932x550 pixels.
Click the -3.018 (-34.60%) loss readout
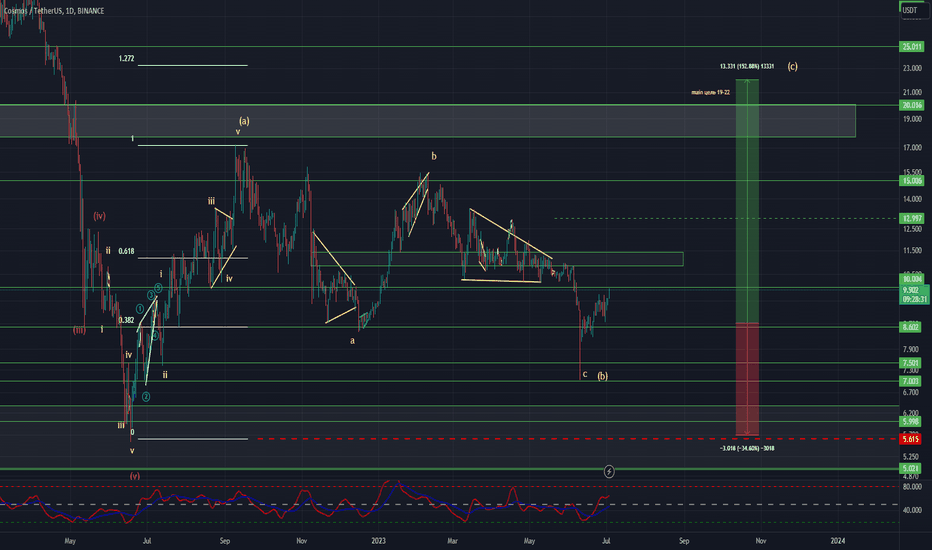coord(747,448)
